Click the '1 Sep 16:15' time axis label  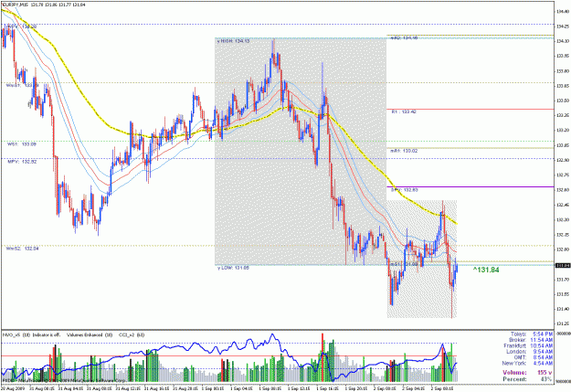[x=327, y=388]
